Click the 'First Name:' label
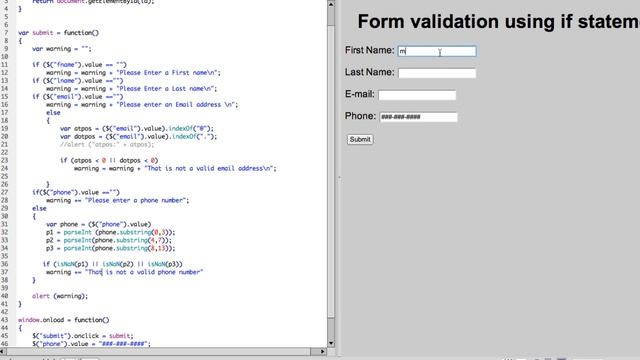 (x=369, y=50)
